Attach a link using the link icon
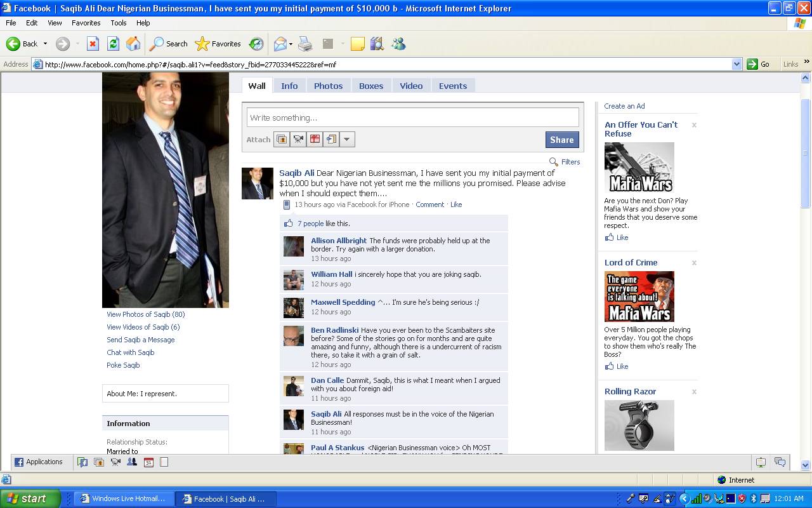 click(x=331, y=140)
